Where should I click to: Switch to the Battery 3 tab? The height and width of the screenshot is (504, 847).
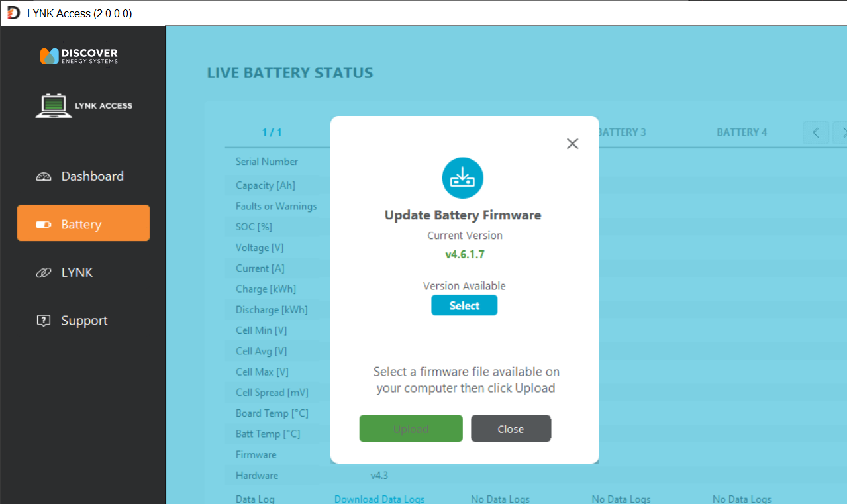pyautogui.click(x=623, y=132)
